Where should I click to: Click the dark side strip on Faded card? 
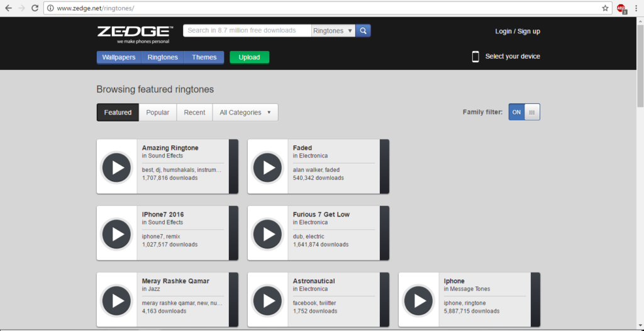[x=384, y=167]
